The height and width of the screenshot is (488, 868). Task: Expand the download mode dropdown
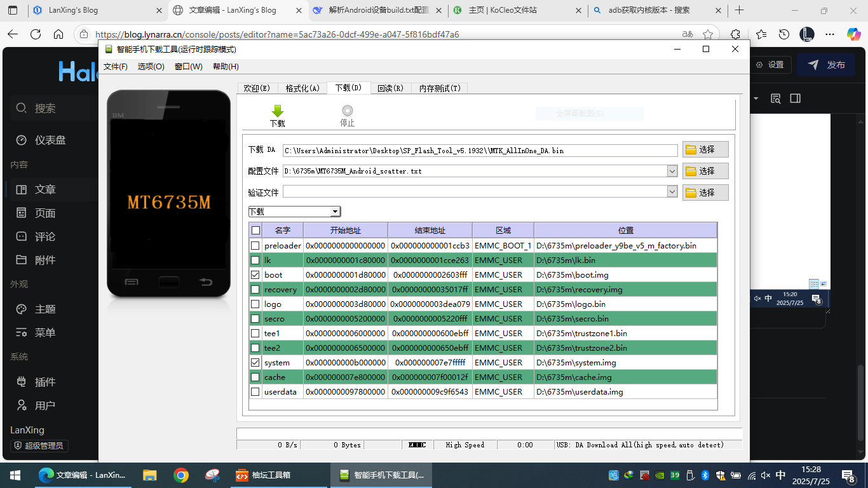coord(335,212)
